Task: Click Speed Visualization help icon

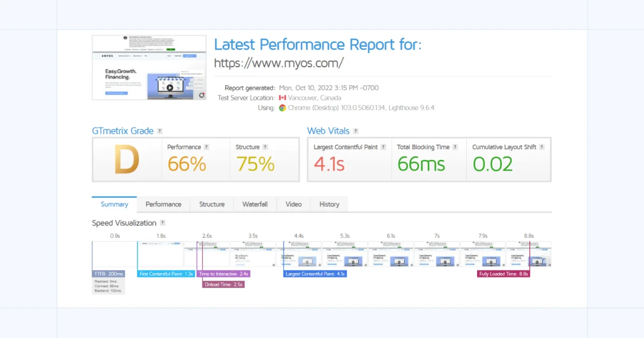Action: (x=163, y=223)
